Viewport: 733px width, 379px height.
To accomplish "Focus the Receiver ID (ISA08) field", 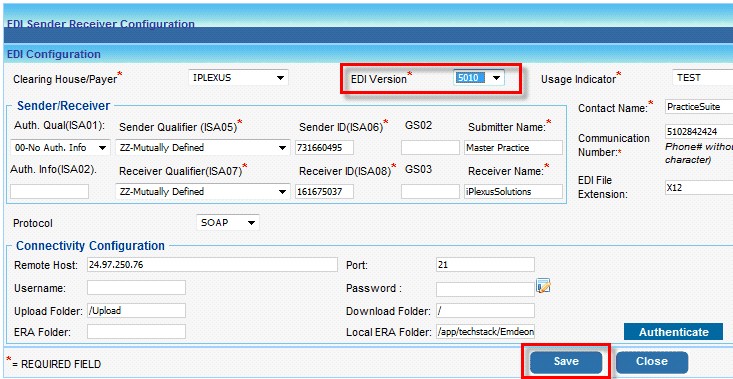I will pos(324,192).
